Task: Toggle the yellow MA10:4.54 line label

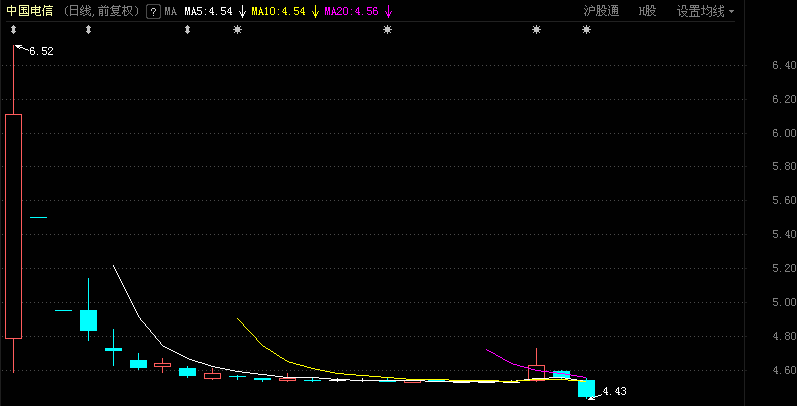Action: (279, 12)
